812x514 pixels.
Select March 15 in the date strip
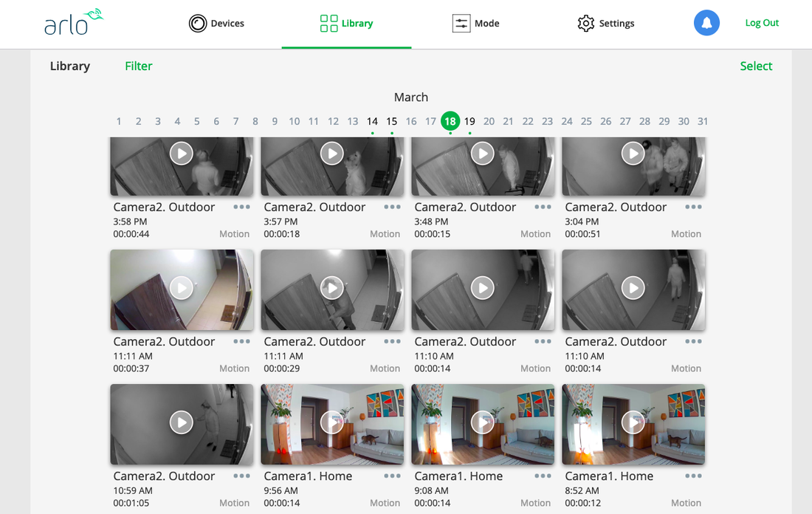pos(391,121)
